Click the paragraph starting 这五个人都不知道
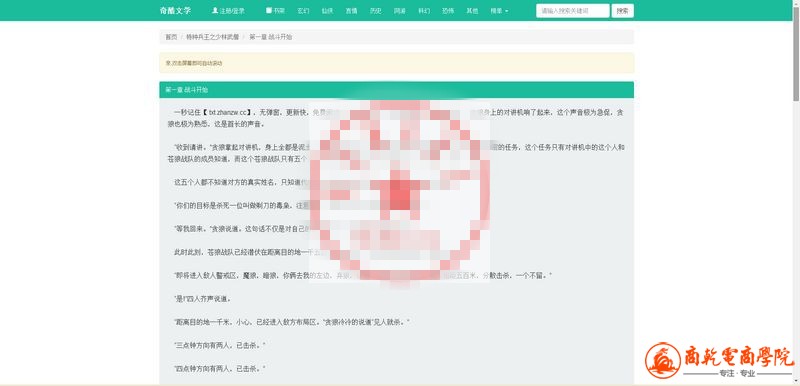The image size is (800, 386). coord(241,182)
